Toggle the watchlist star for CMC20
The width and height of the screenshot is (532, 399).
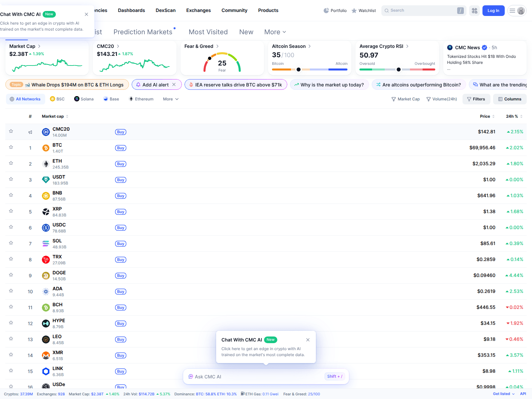[11, 131]
